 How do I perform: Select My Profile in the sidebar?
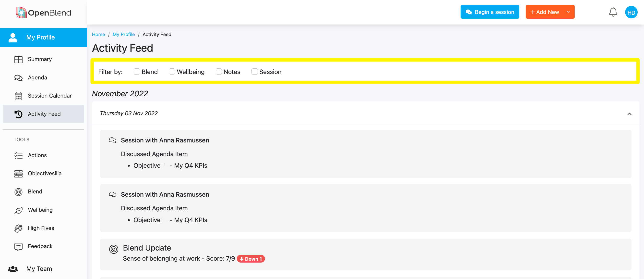40,37
